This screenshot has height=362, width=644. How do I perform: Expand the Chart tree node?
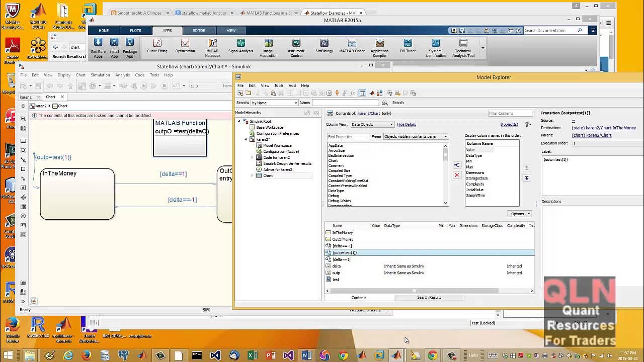253,175
